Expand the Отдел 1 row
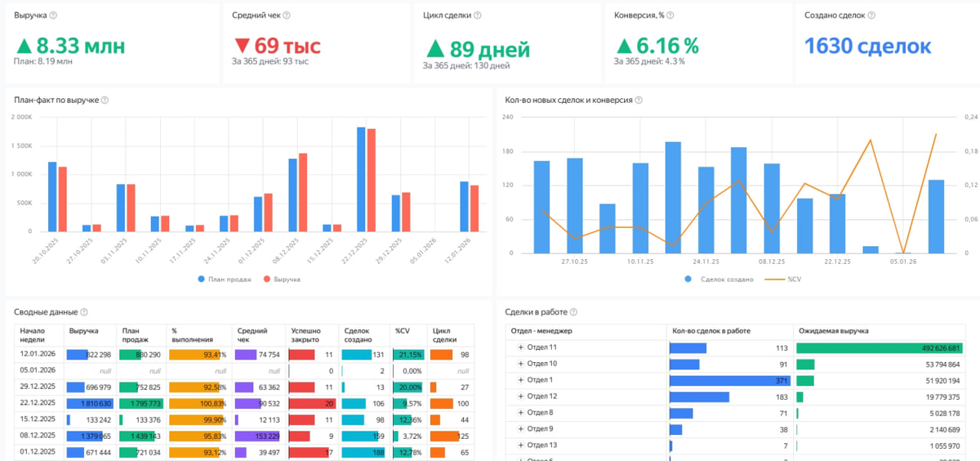 point(520,380)
